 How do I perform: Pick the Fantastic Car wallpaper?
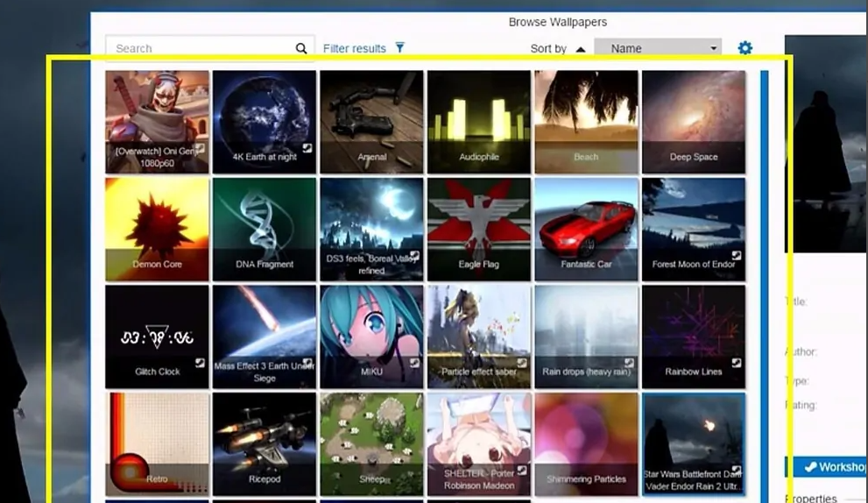586,229
